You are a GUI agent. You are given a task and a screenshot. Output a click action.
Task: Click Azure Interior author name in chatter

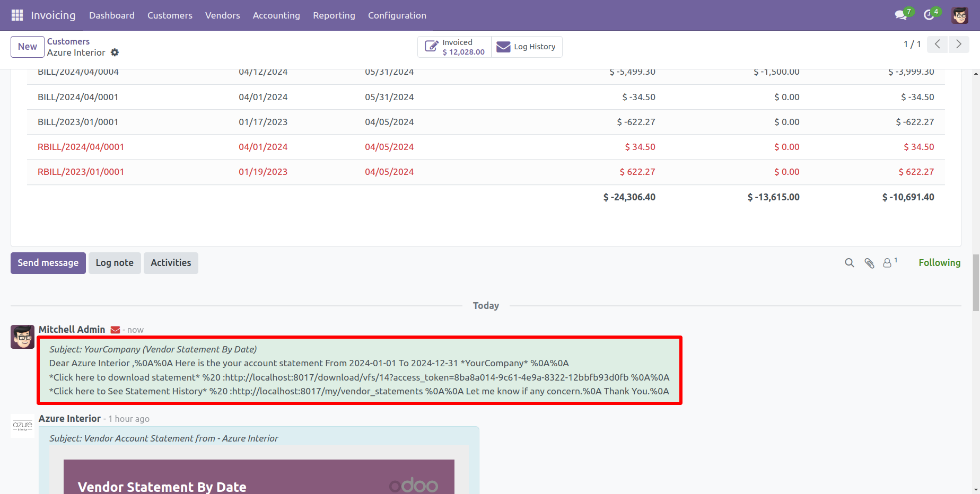(69, 419)
